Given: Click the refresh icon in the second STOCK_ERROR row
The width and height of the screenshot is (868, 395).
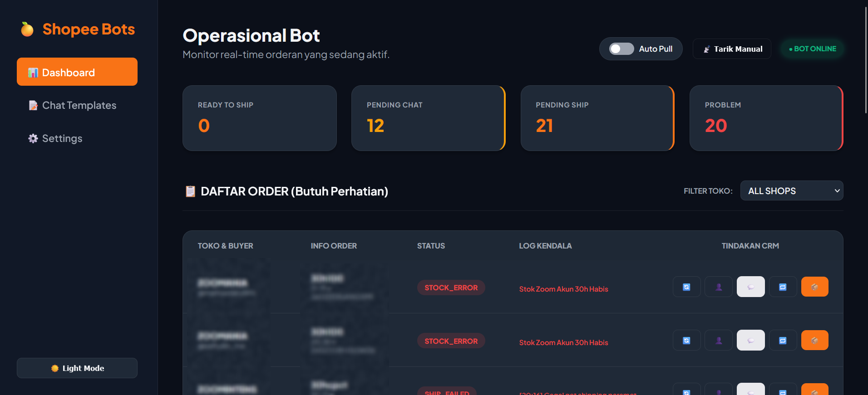Looking at the screenshot, I should 686,340.
